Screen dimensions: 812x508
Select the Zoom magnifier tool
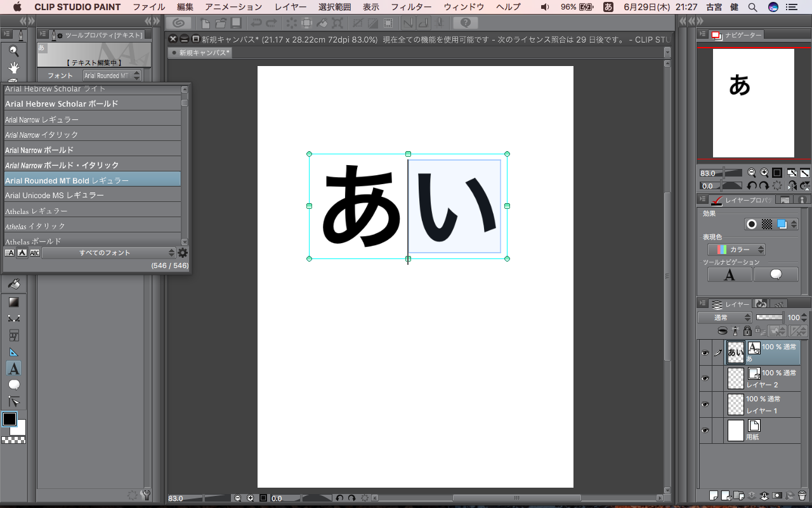pos(13,51)
